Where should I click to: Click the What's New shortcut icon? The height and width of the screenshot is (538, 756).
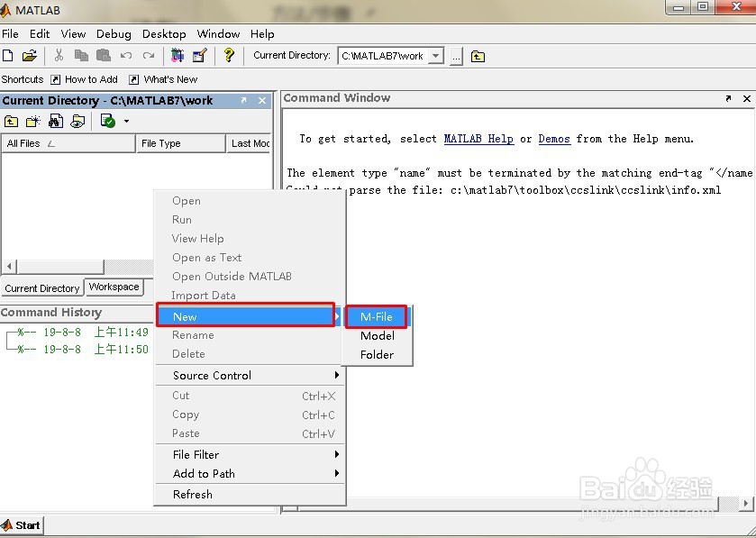pyautogui.click(x=134, y=79)
